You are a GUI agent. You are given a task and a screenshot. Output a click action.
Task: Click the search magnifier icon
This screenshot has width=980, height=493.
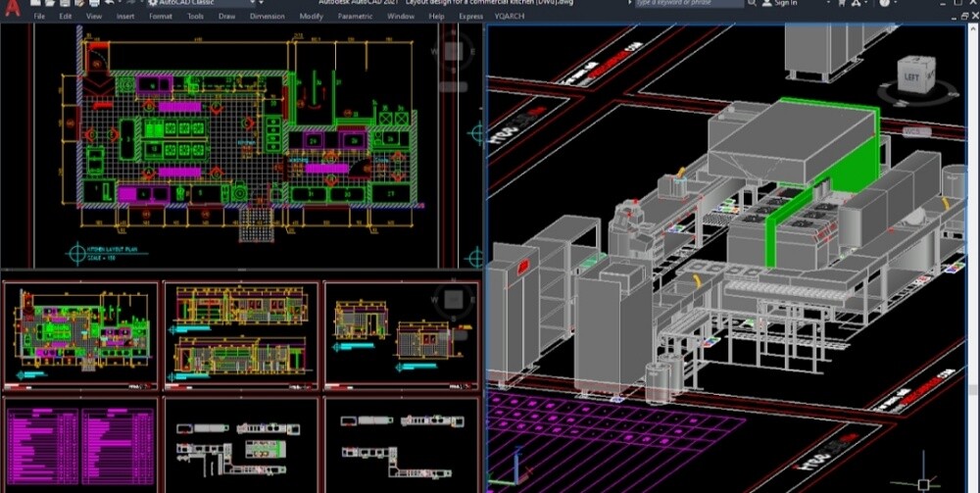(x=753, y=3)
